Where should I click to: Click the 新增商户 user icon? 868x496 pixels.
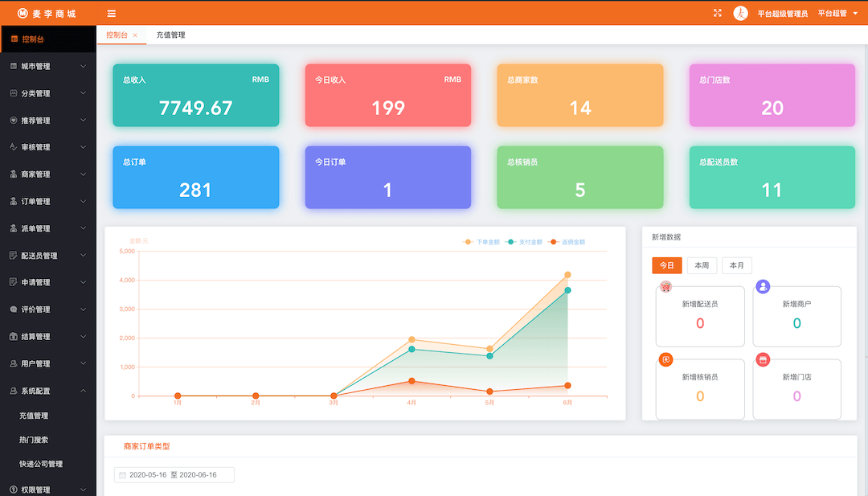[x=763, y=287]
